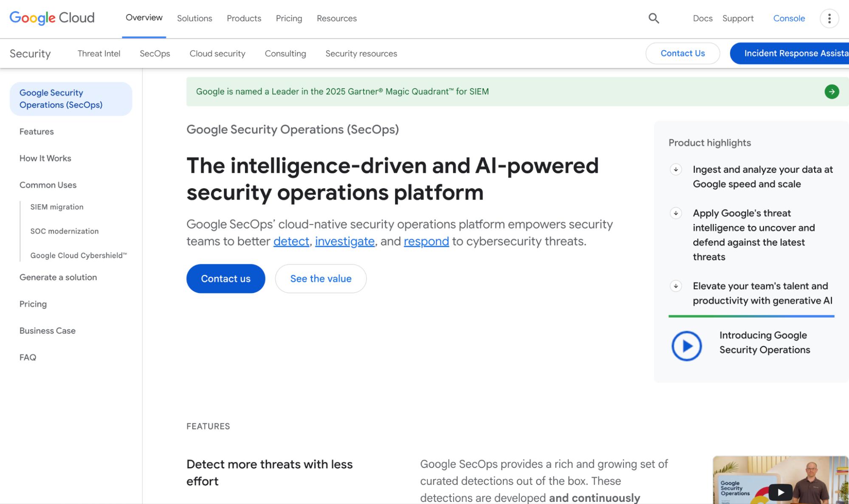Switch to the SecOps tab
This screenshot has width=849, height=504.
click(155, 53)
